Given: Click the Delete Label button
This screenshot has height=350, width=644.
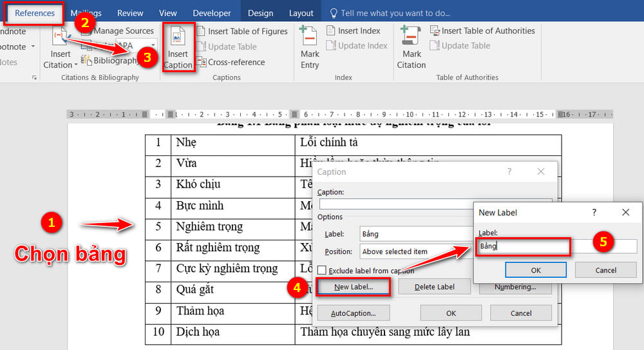Looking at the screenshot, I should coord(434,287).
